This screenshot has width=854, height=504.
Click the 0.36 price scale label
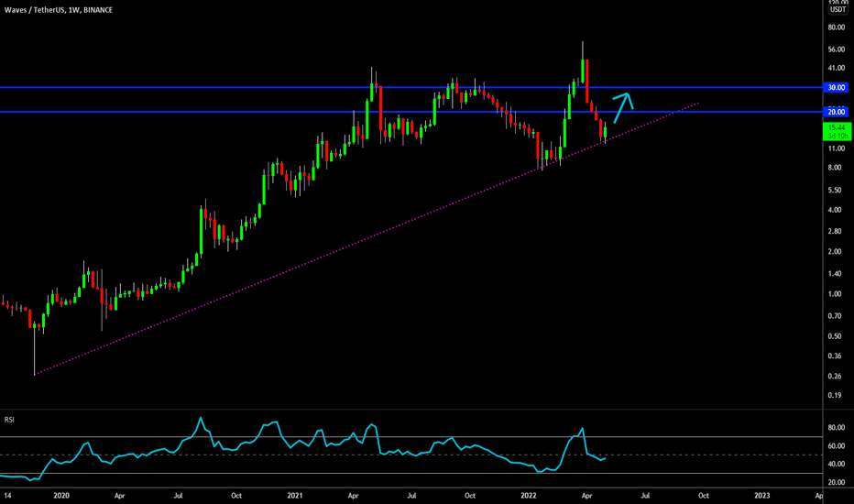835,356
